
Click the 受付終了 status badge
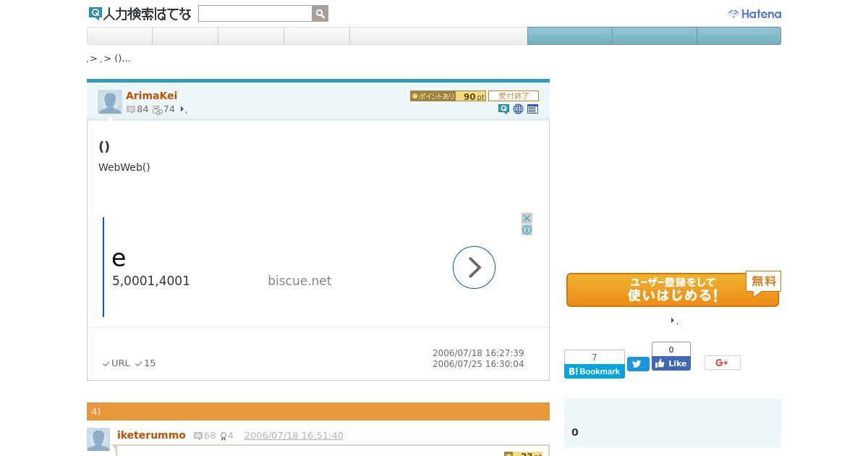pos(514,96)
